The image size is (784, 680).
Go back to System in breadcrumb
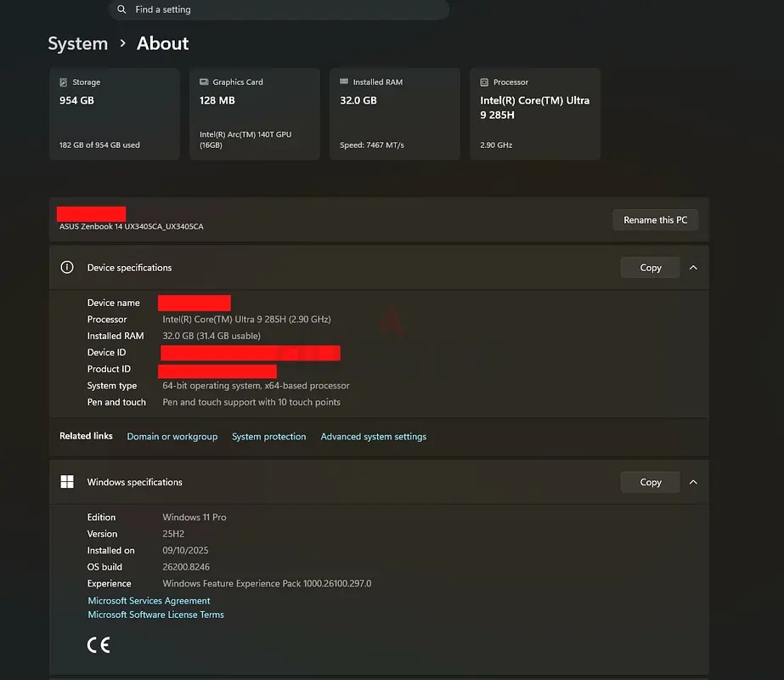tap(77, 44)
